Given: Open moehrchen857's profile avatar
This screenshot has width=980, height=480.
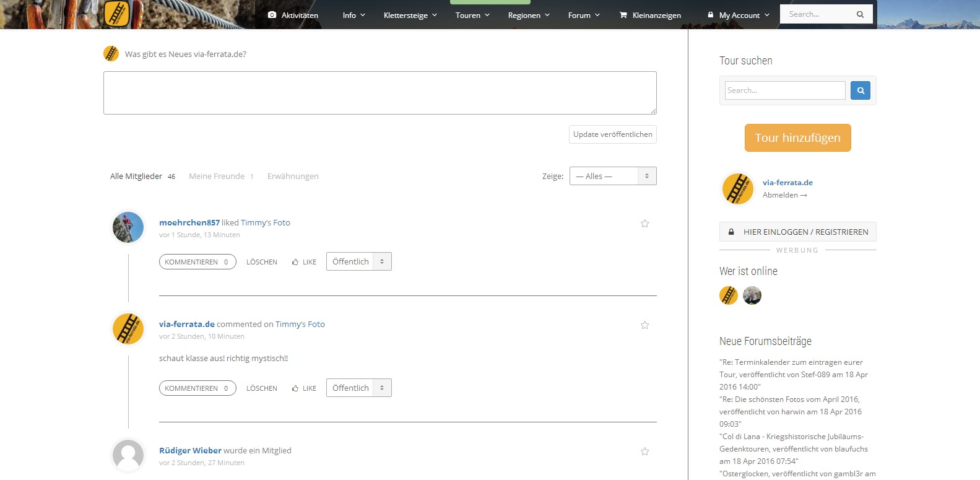Looking at the screenshot, I should (128, 227).
